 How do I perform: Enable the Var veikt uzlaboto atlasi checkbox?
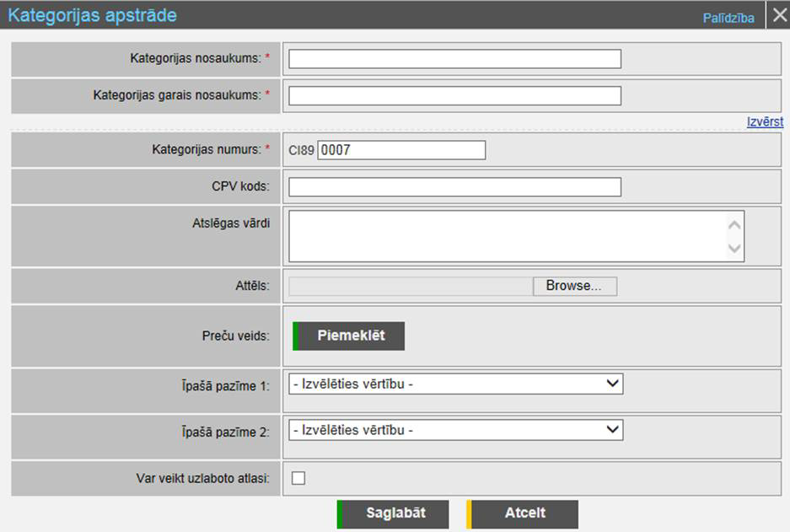coord(298,479)
